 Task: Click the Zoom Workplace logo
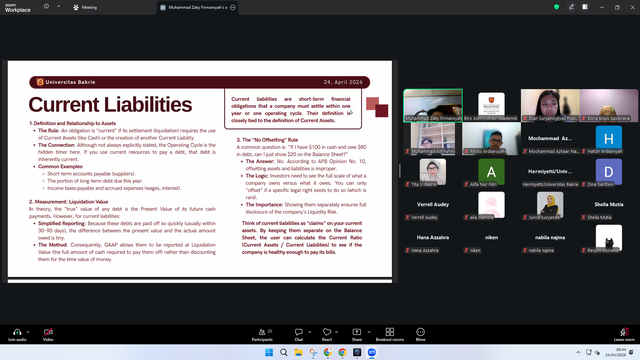click(x=18, y=8)
